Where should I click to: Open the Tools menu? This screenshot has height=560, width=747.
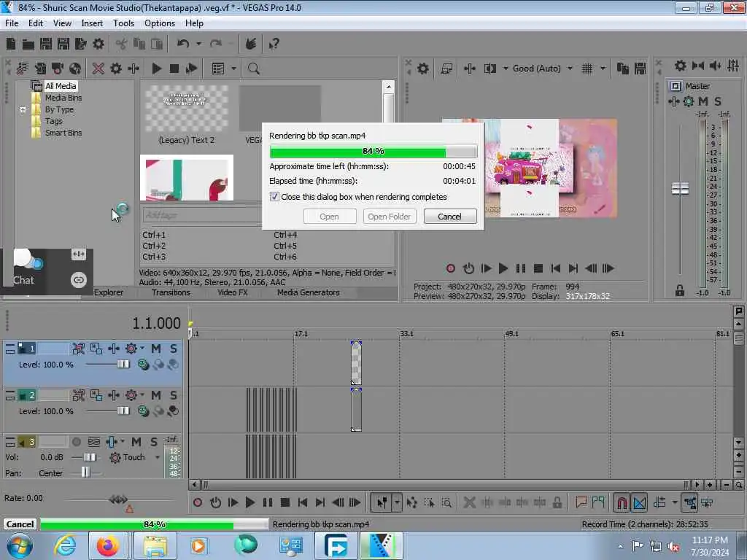(x=123, y=23)
